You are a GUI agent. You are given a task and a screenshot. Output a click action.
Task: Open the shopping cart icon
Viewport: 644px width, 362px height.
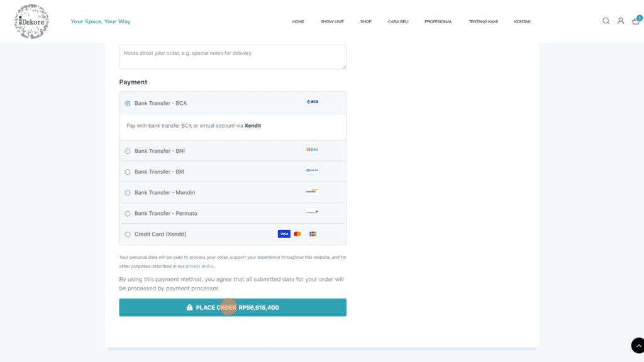click(636, 21)
